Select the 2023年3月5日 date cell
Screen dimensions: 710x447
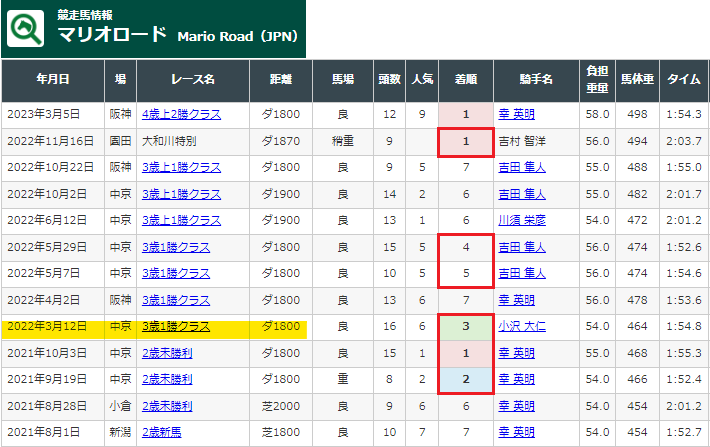pos(53,115)
